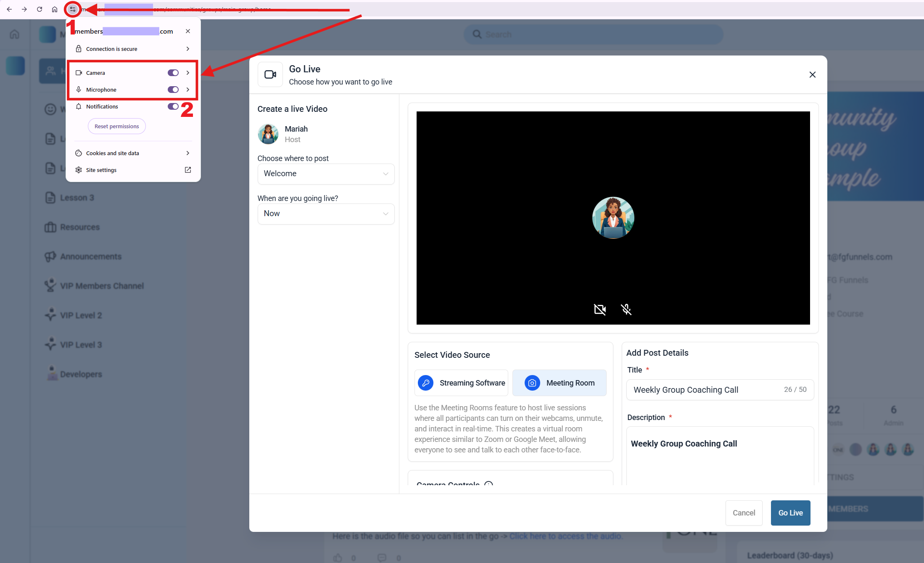Click the browser back arrow

click(x=9, y=9)
